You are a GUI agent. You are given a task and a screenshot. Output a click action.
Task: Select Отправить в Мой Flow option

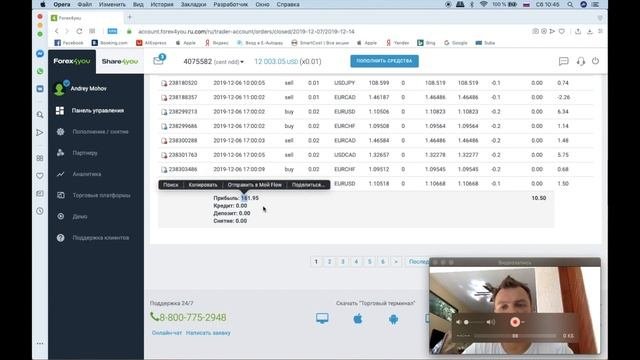tap(254, 185)
